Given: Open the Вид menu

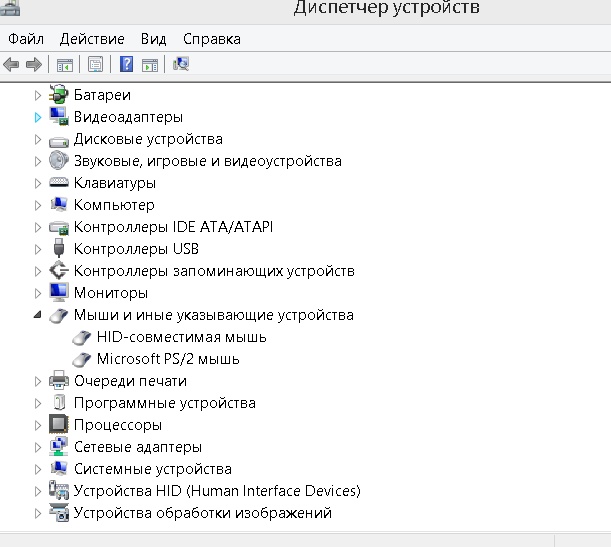Looking at the screenshot, I should [x=153, y=39].
